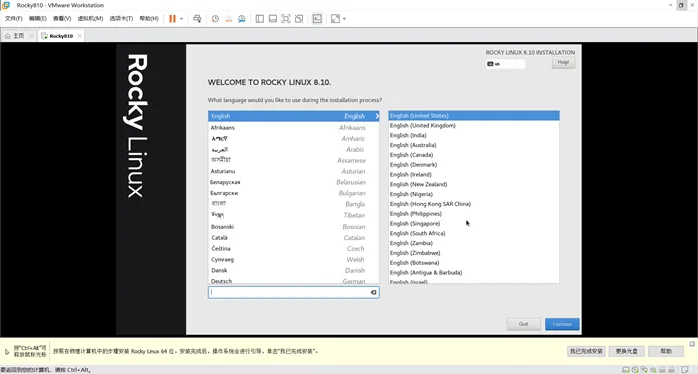The height and width of the screenshot is (374, 698).
Task: Select Čeština (Czech) language row
Action: tap(294, 248)
